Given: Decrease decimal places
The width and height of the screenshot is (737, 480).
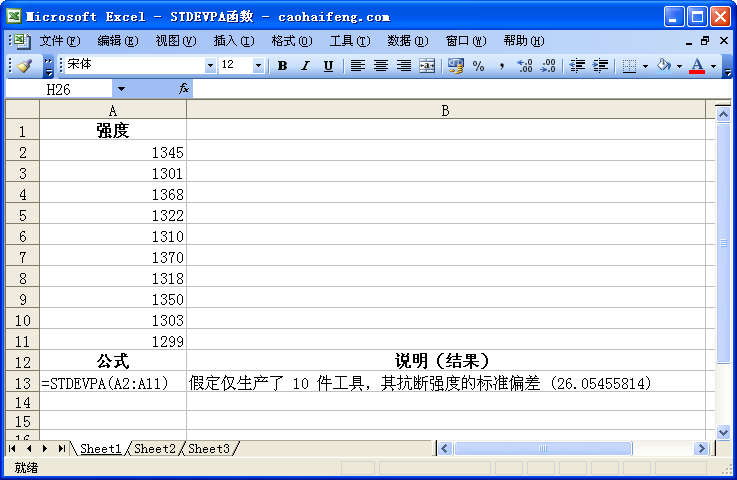Looking at the screenshot, I should coord(548,66).
